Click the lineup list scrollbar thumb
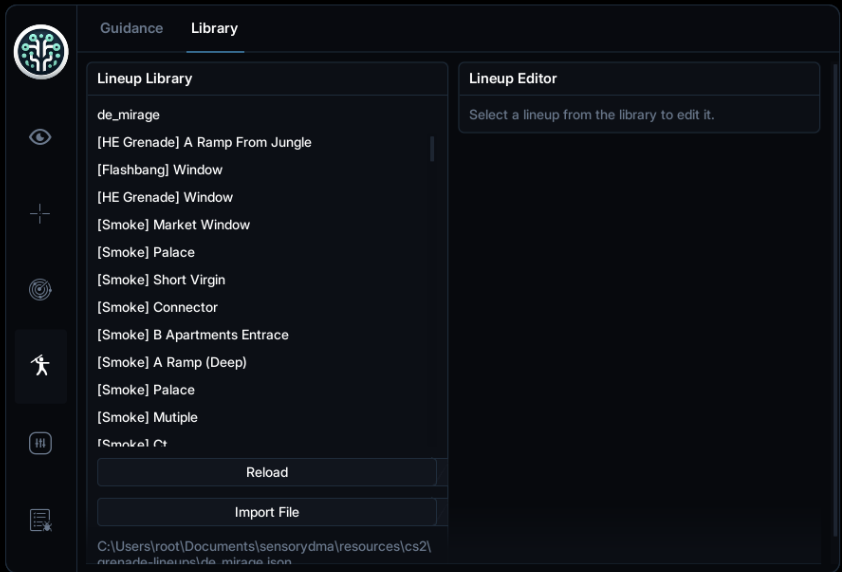This screenshot has height=572, width=842. [432, 149]
